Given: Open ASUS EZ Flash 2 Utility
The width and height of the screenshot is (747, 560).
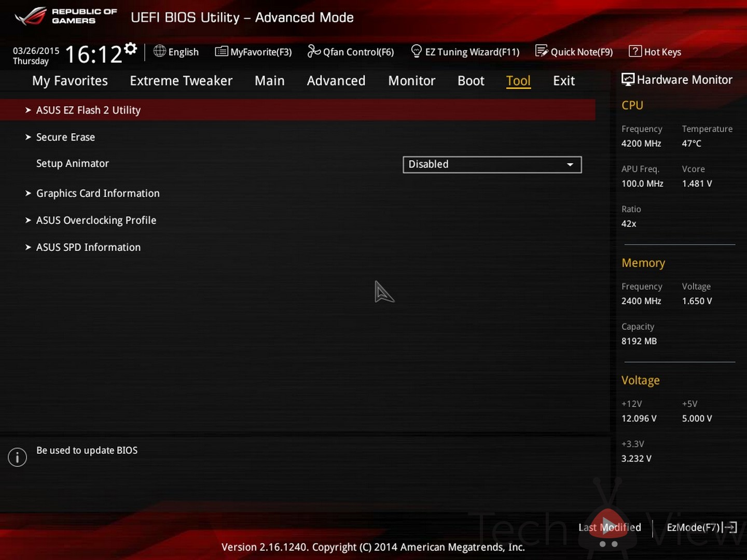Looking at the screenshot, I should click(298, 110).
